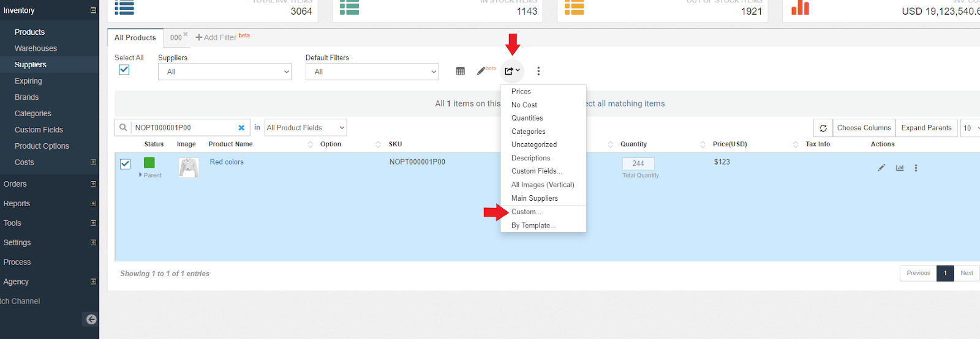This screenshot has width=980, height=339.
Task: Switch to the All Products tab
Action: pos(135,37)
